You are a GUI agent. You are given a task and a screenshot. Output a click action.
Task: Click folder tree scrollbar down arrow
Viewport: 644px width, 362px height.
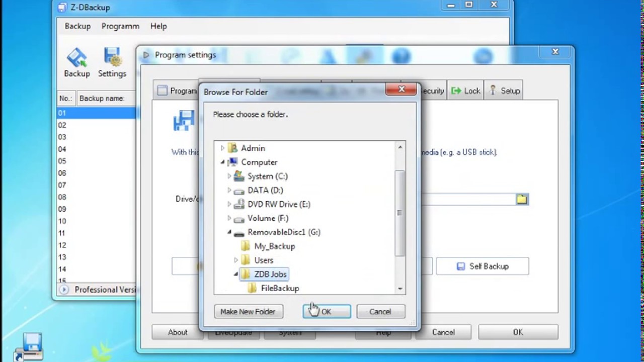coord(400,289)
